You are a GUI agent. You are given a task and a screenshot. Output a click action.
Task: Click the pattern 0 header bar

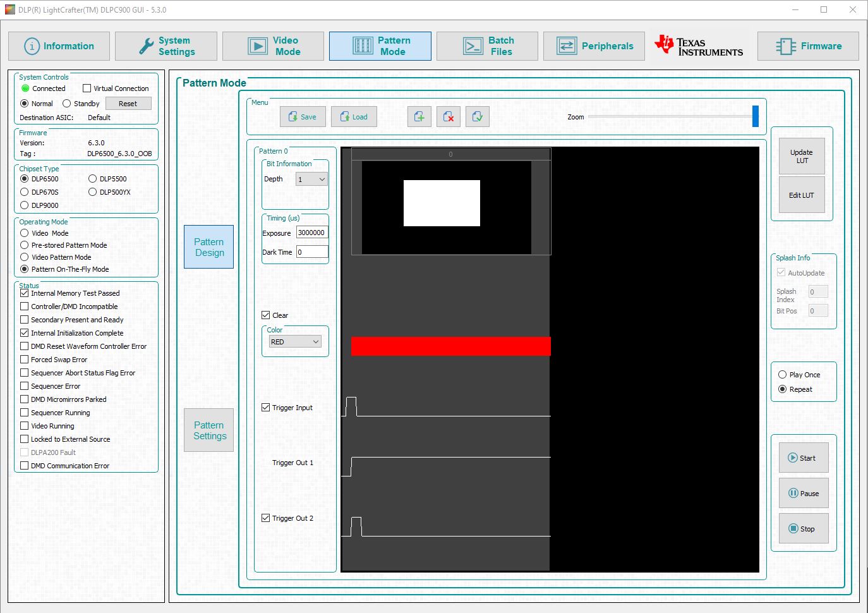tap(451, 154)
